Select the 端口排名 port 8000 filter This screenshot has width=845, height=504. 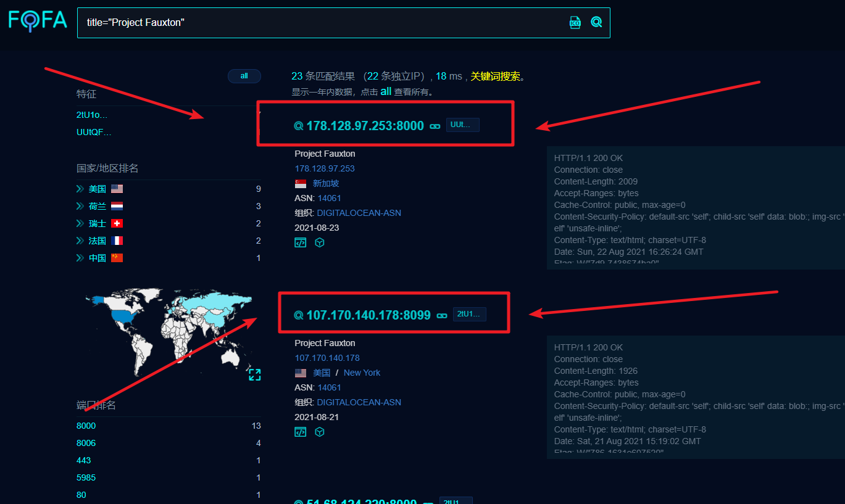click(x=86, y=425)
